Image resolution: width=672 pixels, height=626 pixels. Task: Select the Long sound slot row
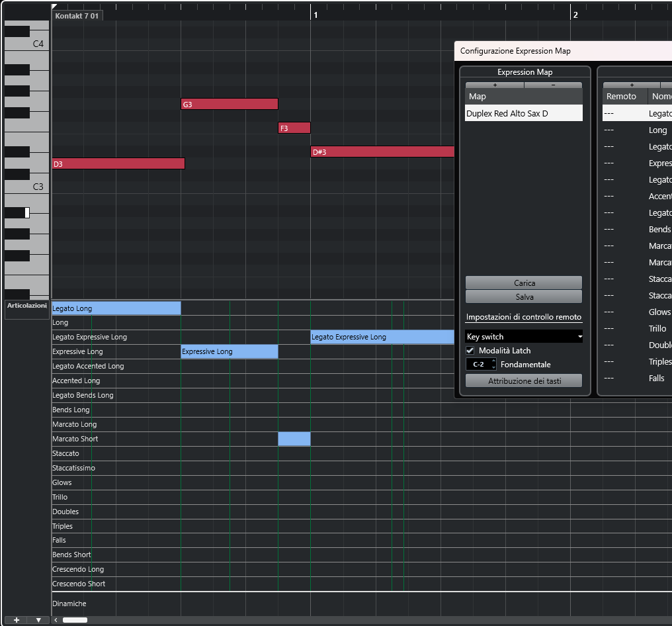click(x=638, y=130)
